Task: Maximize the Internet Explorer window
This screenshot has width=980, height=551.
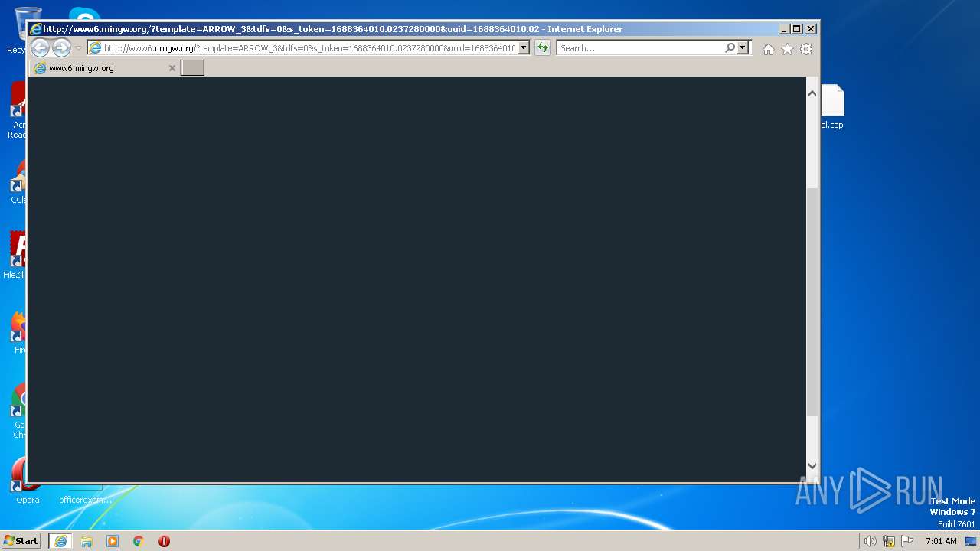Action: click(797, 29)
